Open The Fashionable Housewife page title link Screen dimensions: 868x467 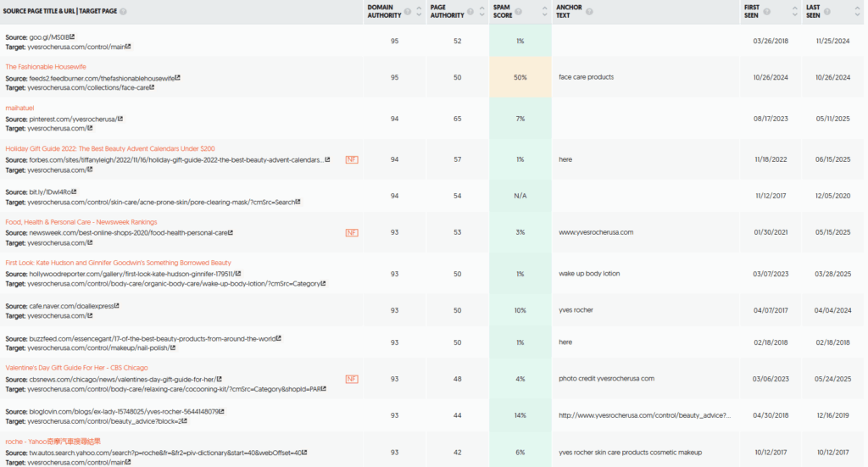point(46,67)
